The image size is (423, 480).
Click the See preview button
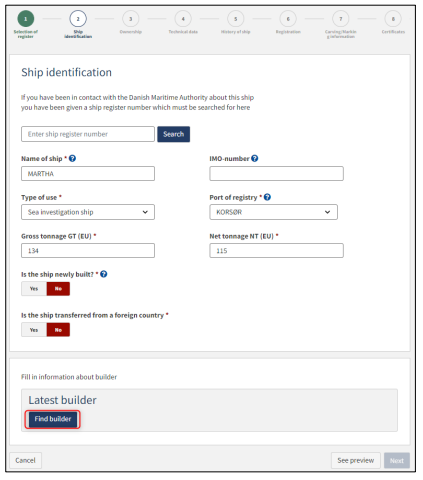[356, 461]
